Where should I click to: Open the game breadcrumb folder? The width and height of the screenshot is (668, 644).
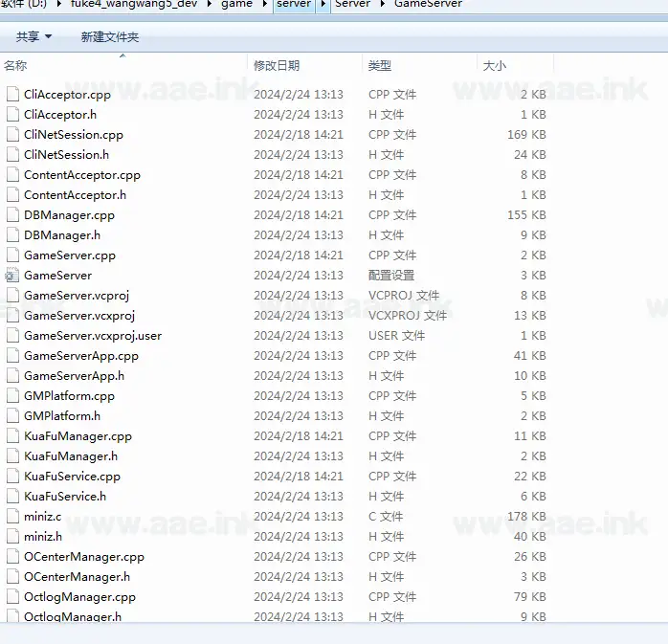(237, 4)
